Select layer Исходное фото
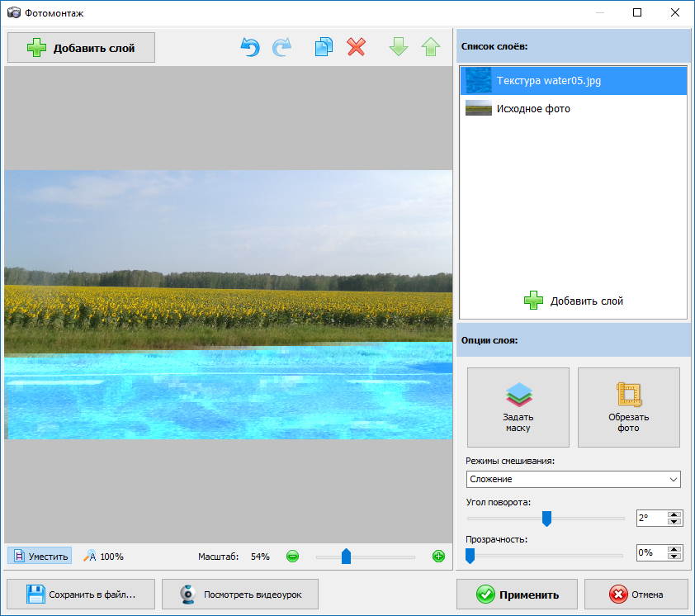Viewport: 695px width, 616px height. (573, 109)
